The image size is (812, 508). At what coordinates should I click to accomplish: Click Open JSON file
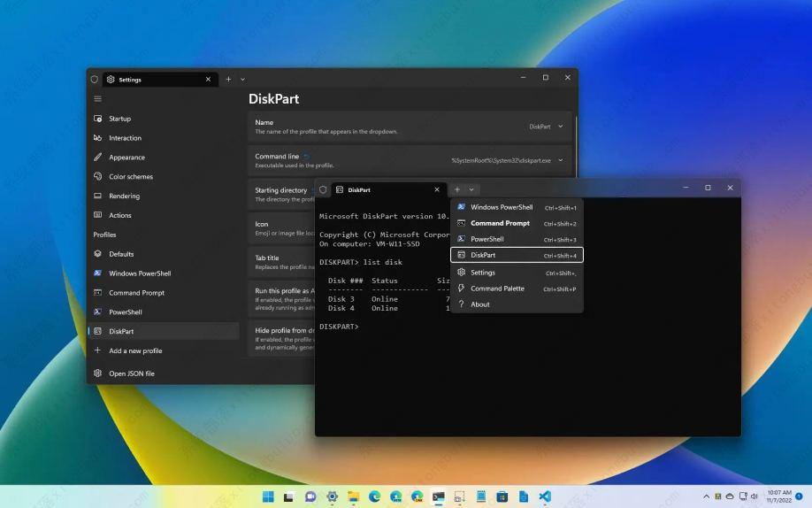click(x=132, y=373)
